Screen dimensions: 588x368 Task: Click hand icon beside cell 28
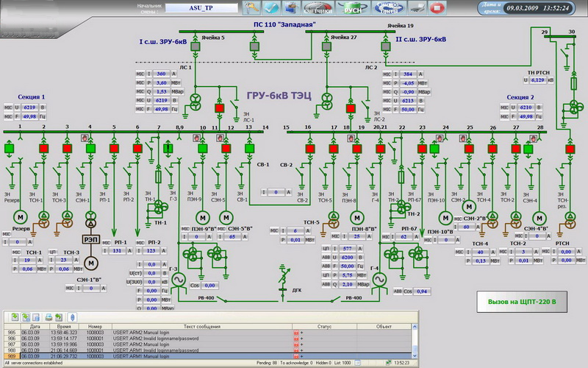tap(534, 138)
